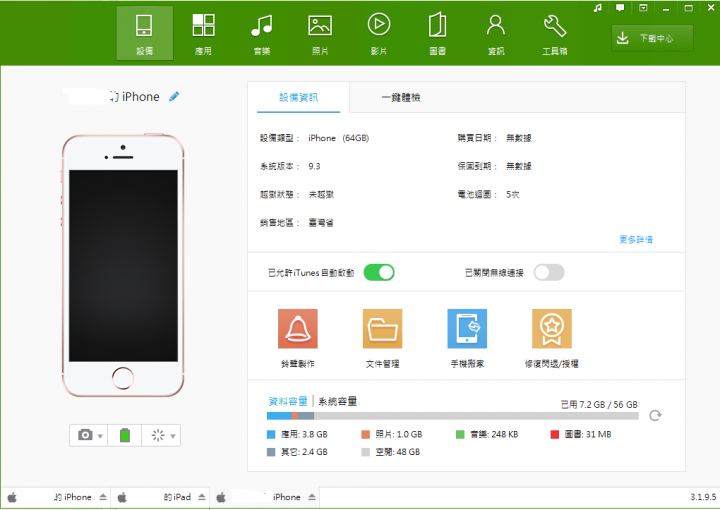Viewport: 720px width, 510px height.
Task: Click the 越獄狀態 jailbreak status value
Action: [x=321, y=194]
